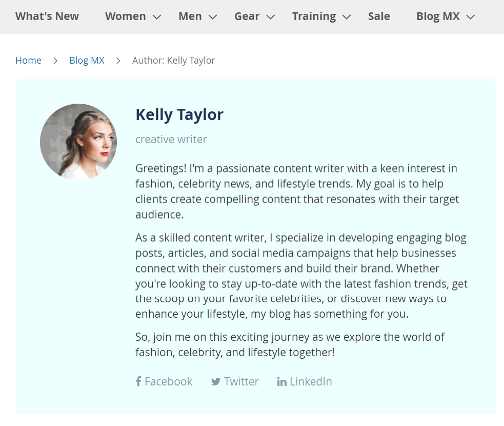
Task: Open the Women category dropdown
Action: (126, 16)
